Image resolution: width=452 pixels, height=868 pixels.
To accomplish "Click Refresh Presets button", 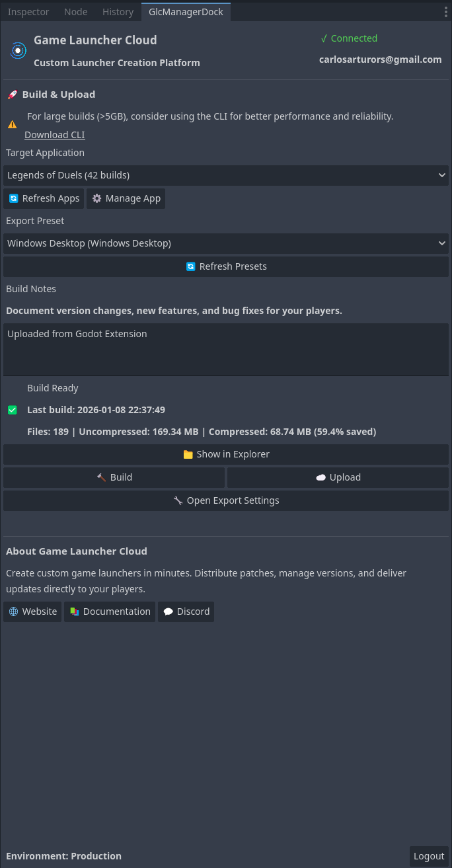I will point(226,266).
